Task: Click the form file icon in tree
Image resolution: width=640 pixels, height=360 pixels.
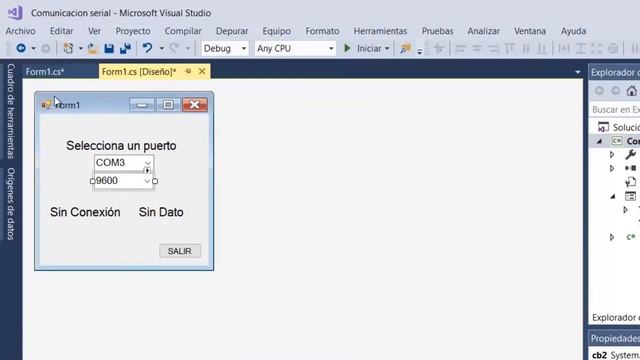Action: [x=630, y=196]
